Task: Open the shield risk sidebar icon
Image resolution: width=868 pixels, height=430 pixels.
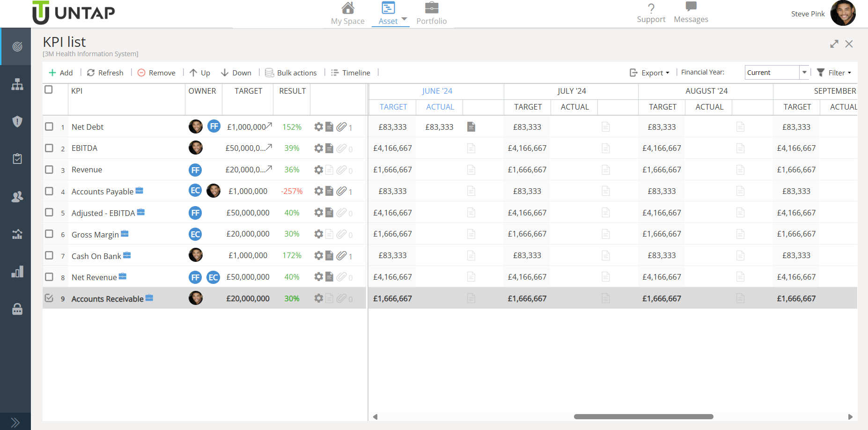Action: coord(17,121)
